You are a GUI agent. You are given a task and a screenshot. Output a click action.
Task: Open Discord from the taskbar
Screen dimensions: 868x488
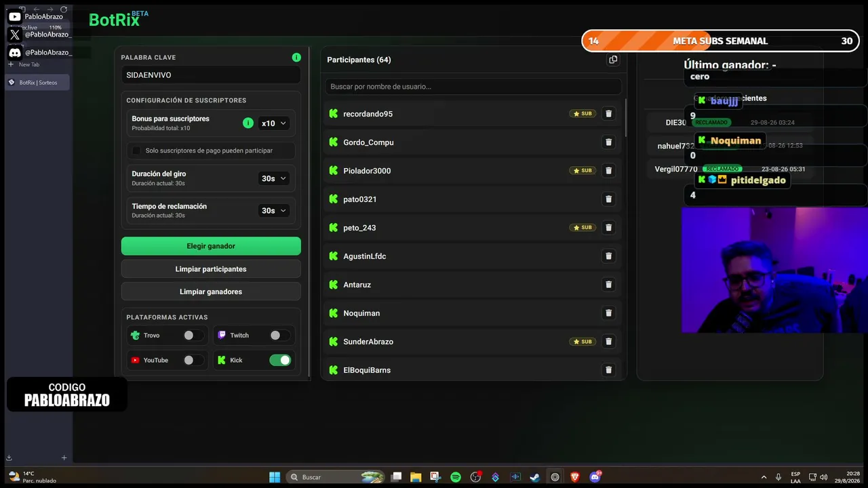[595, 477]
